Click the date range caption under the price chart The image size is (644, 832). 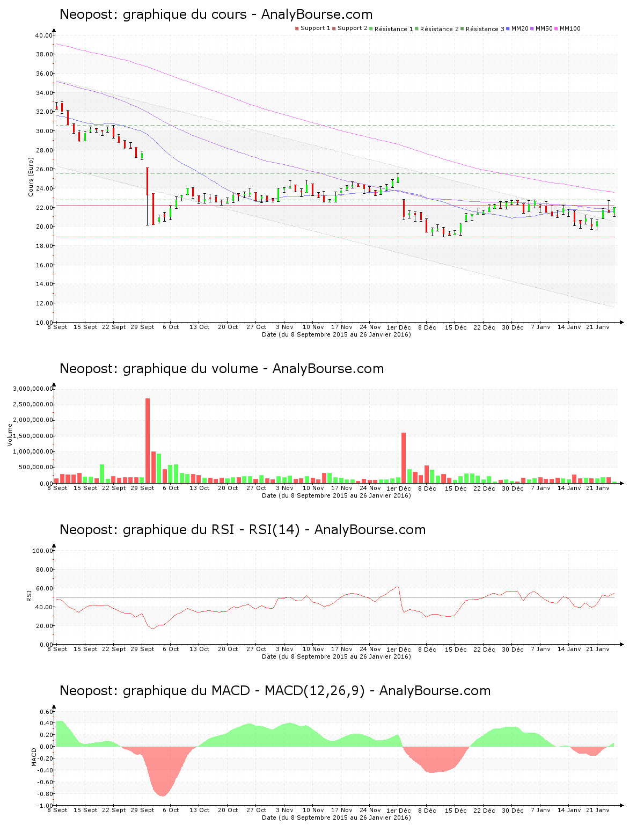(x=336, y=334)
